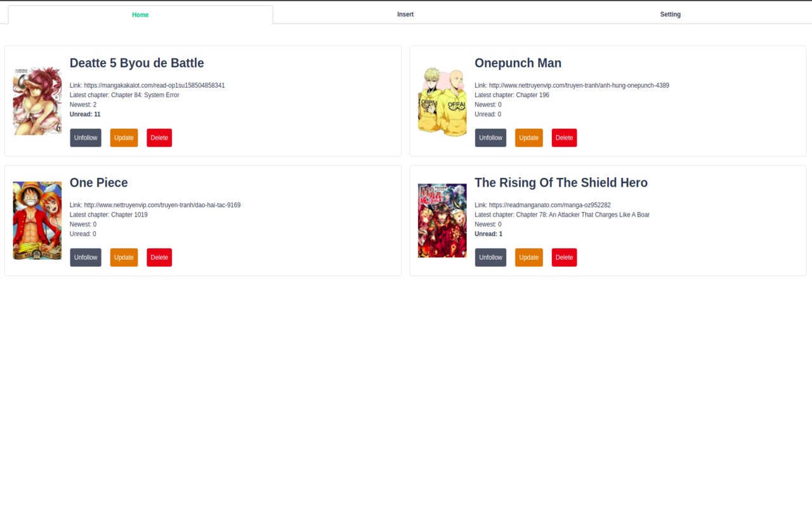Delete One Piece entry
The width and height of the screenshot is (812, 508).
pos(159,257)
